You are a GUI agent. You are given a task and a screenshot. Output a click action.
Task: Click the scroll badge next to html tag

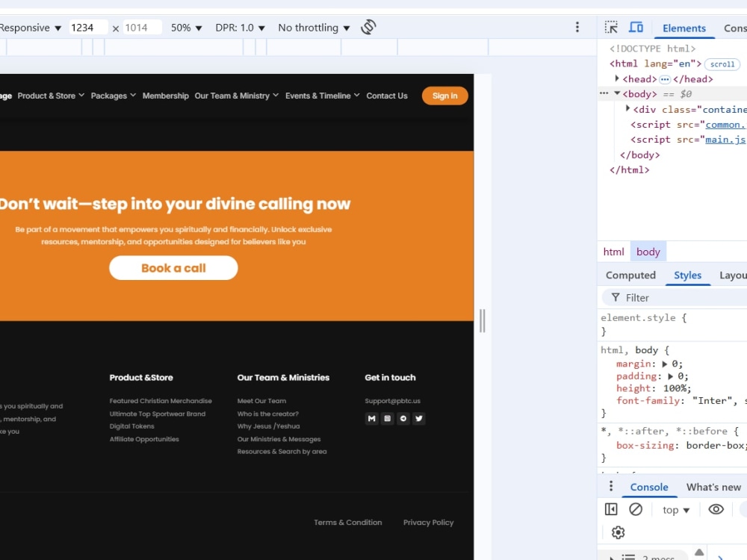pyautogui.click(x=722, y=63)
